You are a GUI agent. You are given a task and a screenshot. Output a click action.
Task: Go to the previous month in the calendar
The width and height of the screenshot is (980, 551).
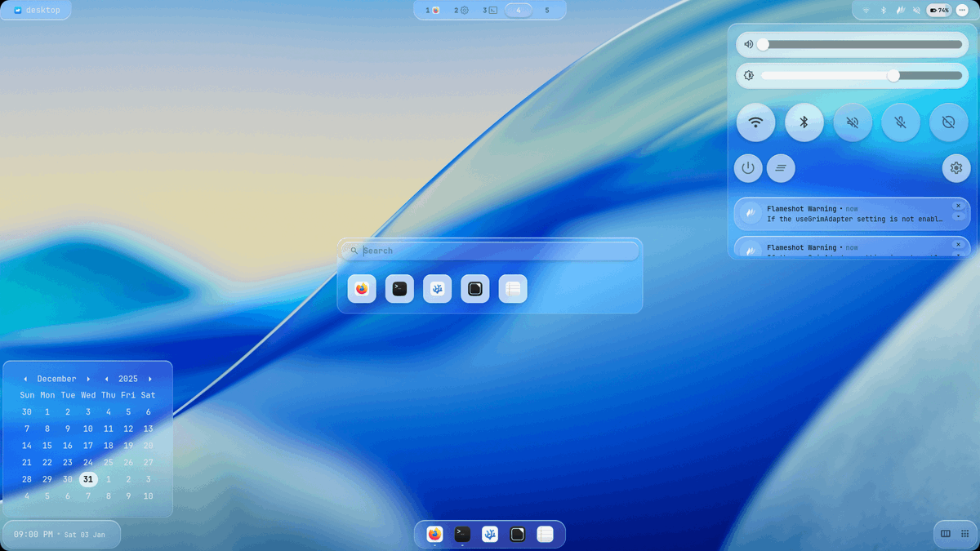(x=25, y=379)
